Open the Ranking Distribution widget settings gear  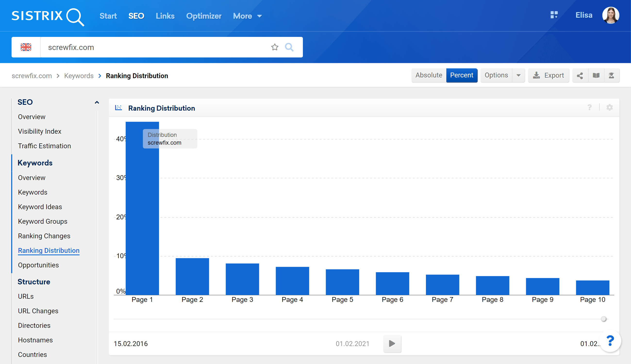pos(609,108)
